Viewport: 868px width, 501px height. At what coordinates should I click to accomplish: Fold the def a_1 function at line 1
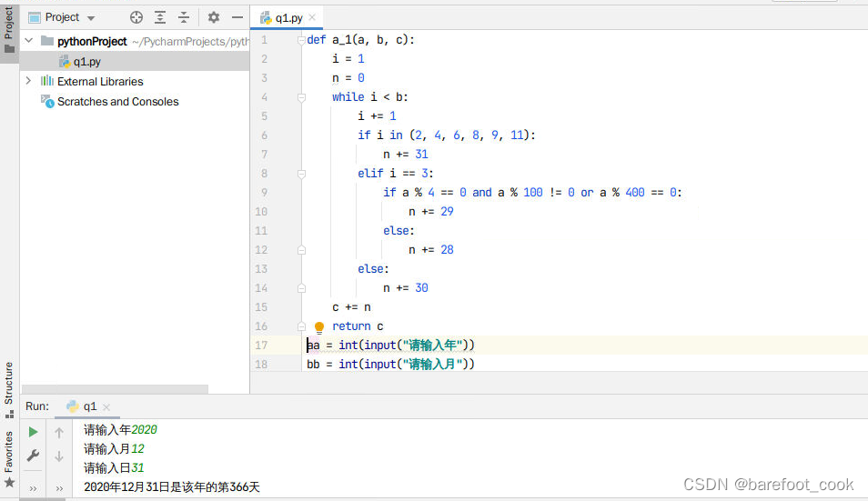301,40
